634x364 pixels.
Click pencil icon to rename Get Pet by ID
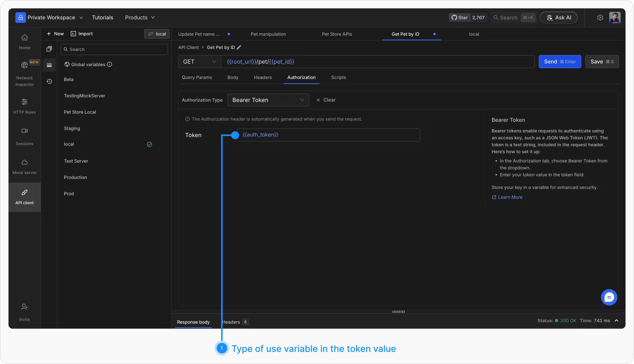click(x=239, y=47)
